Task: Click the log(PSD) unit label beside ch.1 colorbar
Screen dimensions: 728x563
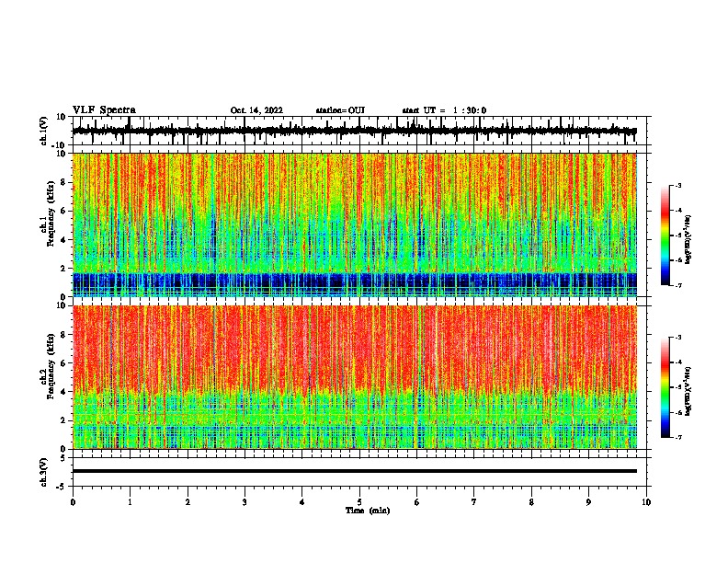Action: (688, 240)
